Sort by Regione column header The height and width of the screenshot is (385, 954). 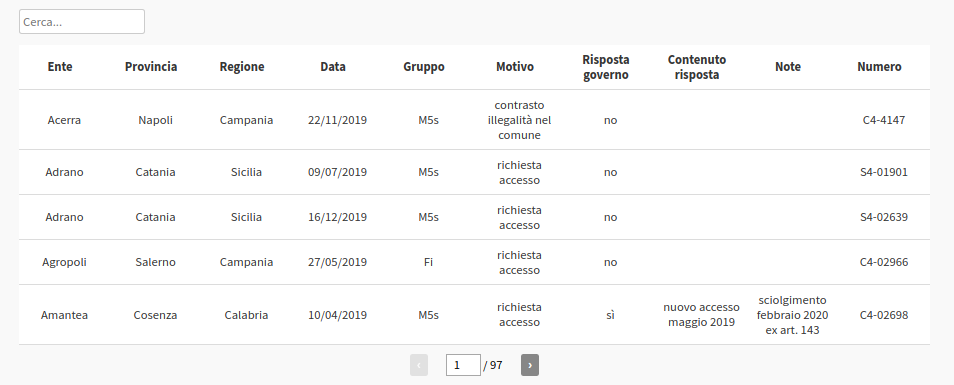(x=242, y=67)
